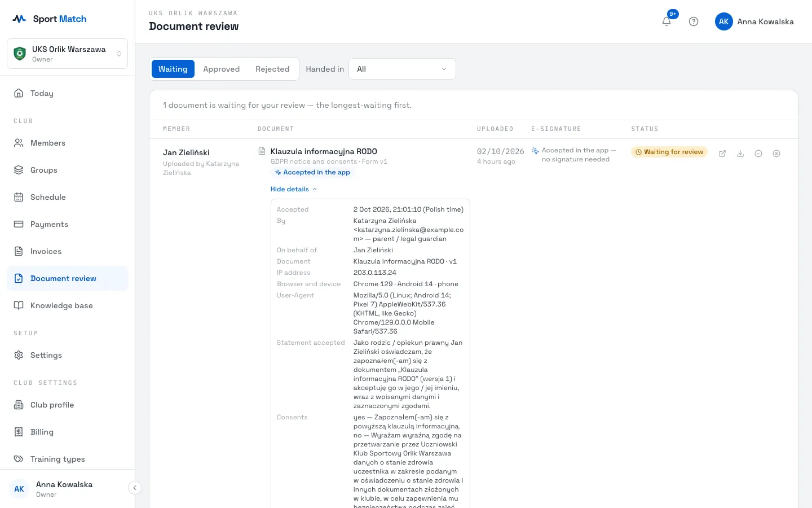The width and height of the screenshot is (812, 508).
Task: Click the Document column header
Action: [x=276, y=129]
